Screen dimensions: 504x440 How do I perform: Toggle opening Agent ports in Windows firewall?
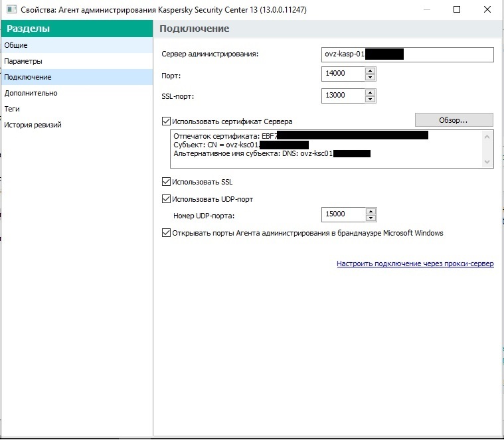(166, 232)
